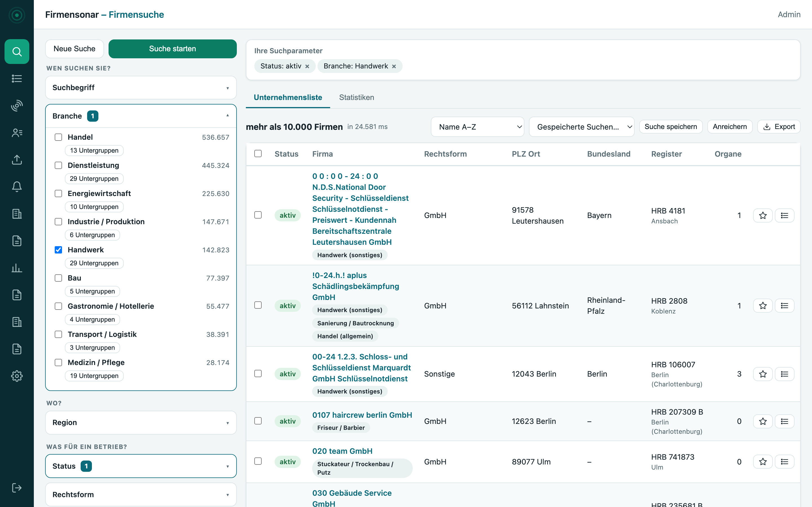Viewport: 812px width, 507px height.
Task: Open the settings gear in sidebar
Action: [x=17, y=376]
